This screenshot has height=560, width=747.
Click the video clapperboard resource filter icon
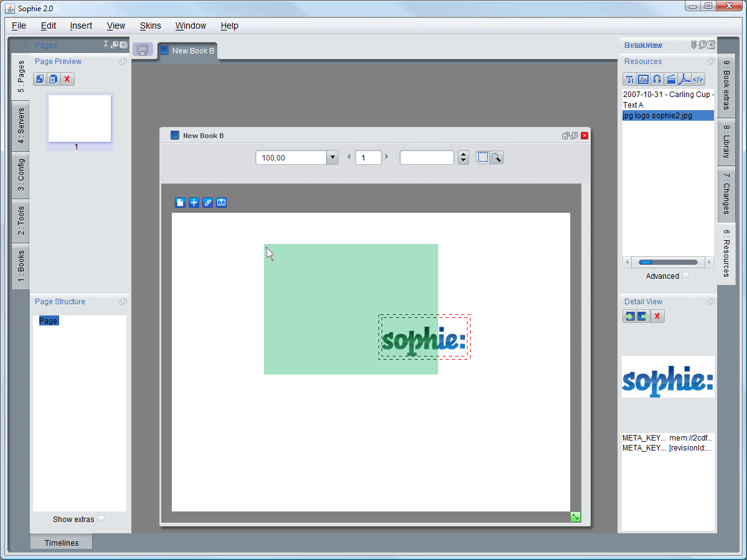click(671, 79)
